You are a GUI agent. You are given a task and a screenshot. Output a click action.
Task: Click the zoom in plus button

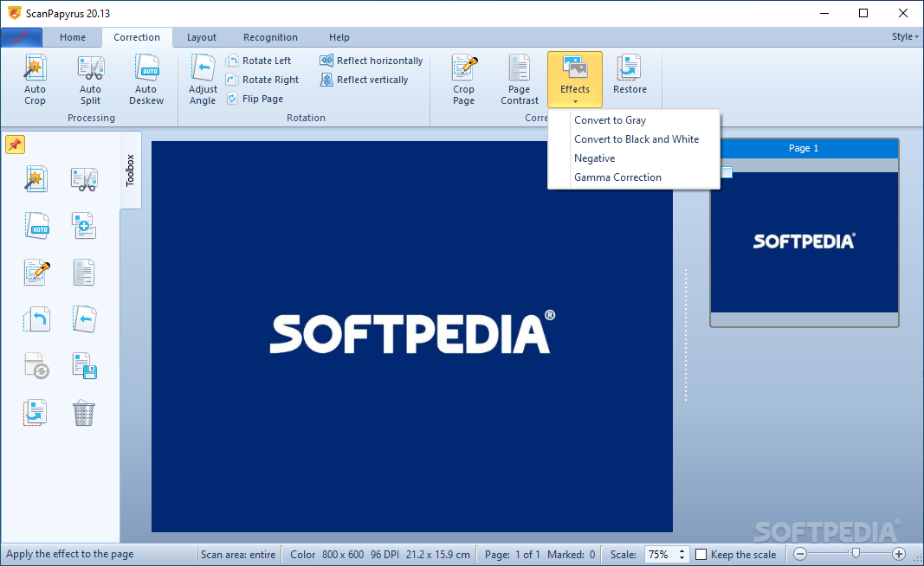point(899,554)
